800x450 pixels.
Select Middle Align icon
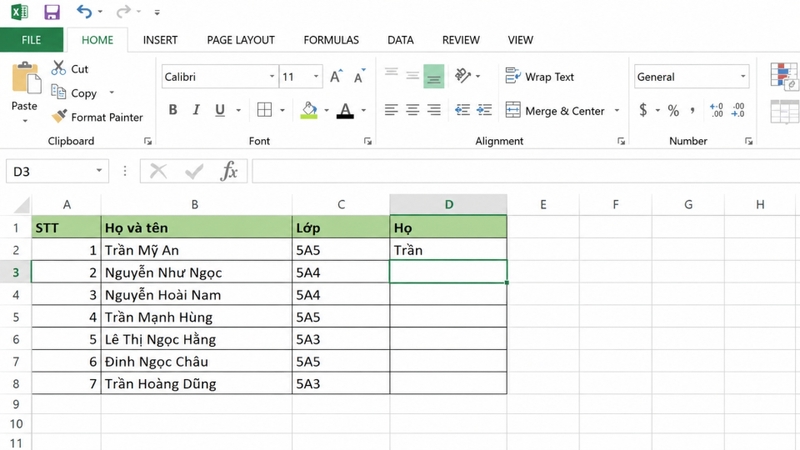(413, 76)
